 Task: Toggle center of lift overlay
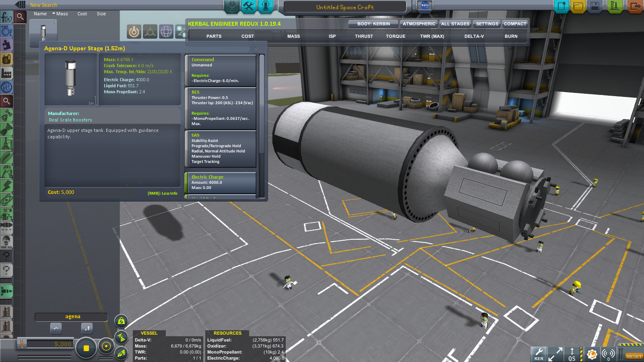121,354
